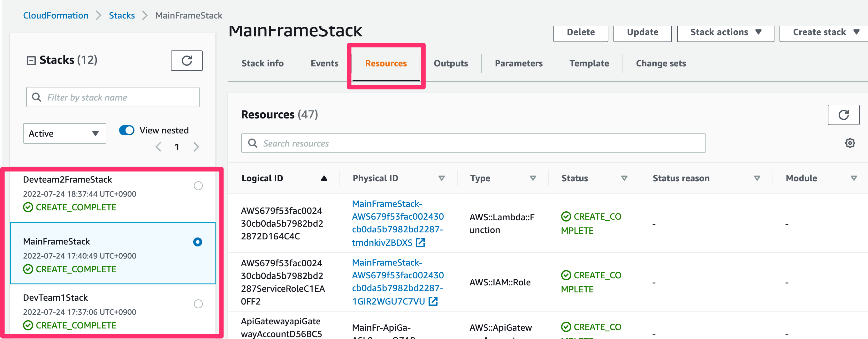Switch to the Events tab
This screenshot has height=339, width=868.
[x=324, y=63]
